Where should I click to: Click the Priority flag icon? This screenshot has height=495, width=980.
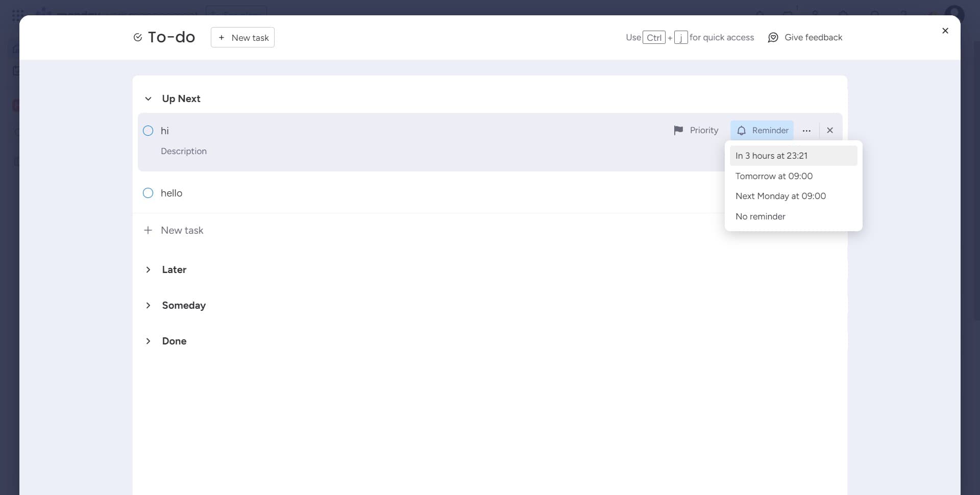pos(678,131)
